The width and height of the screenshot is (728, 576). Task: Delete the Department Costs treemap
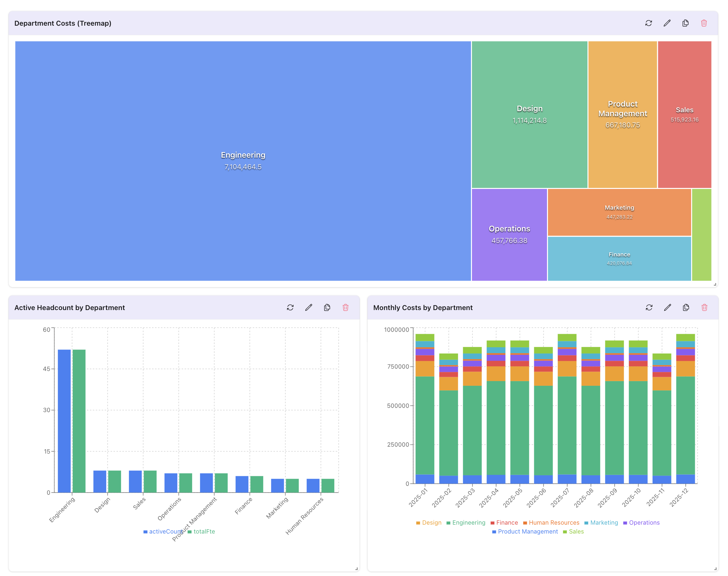pyautogui.click(x=703, y=23)
